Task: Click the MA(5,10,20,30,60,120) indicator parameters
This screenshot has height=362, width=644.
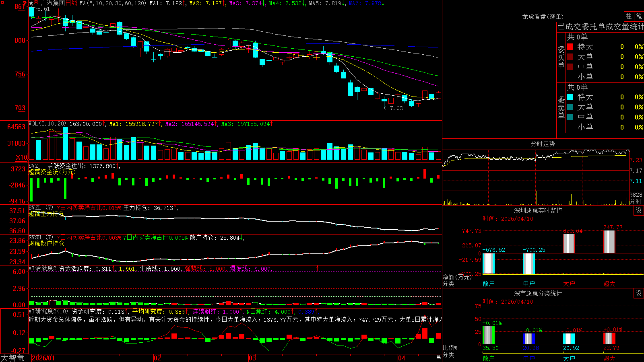Action: click(x=113, y=3)
